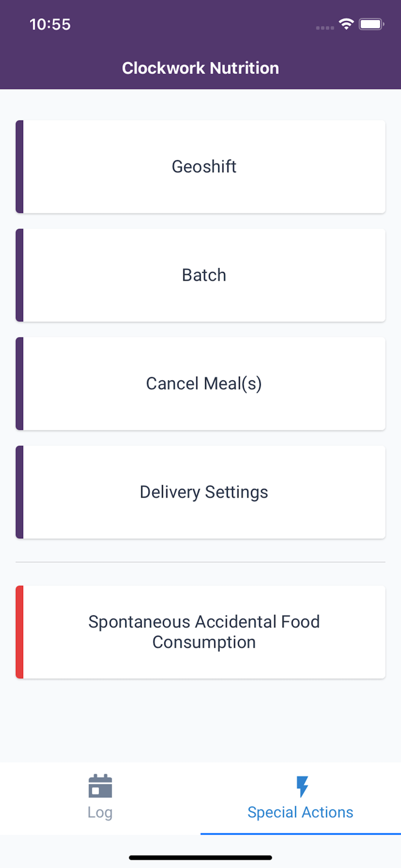The image size is (401, 868).
Task: Switch to the Log tab
Action: pyautogui.click(x=100, y=799)
